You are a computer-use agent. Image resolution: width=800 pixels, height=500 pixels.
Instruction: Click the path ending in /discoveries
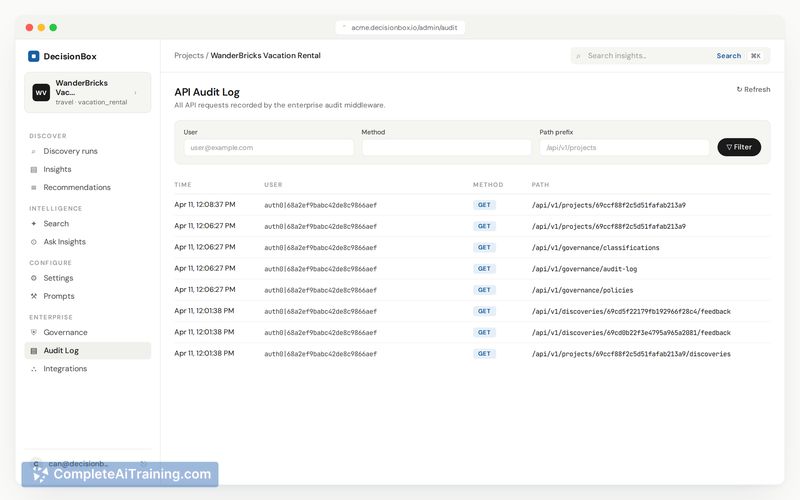click(x=631, y=354)
